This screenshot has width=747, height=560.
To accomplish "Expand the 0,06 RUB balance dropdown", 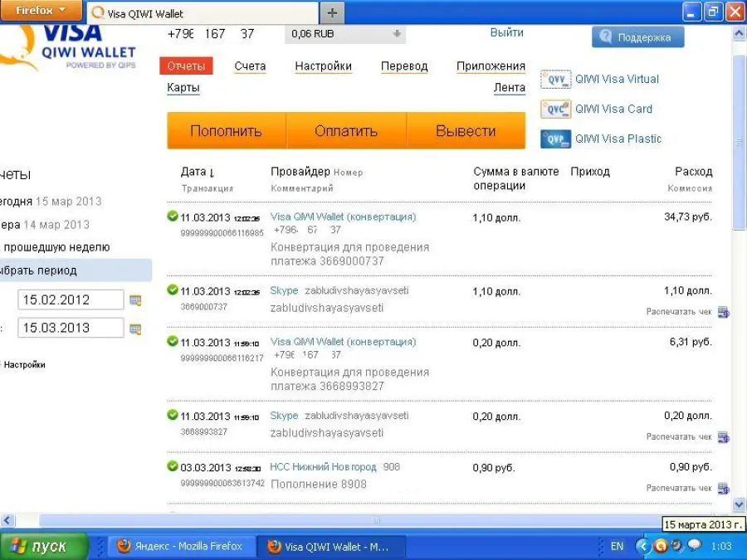I will (x=345, y=34).
